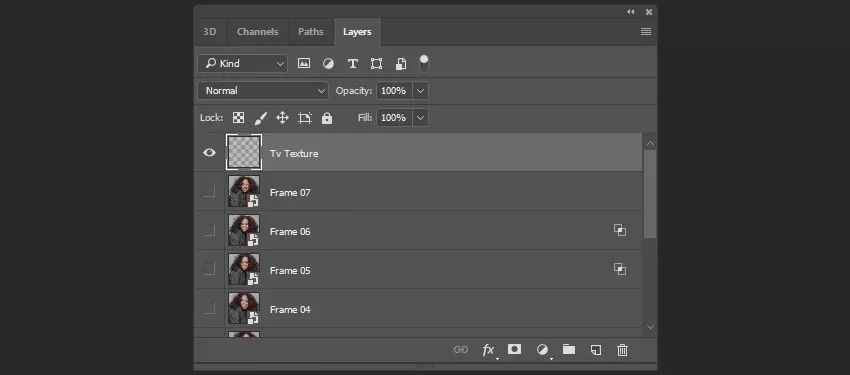Click the Fill value field
This screenshot has height=375, width=850.
pyautogui.click(x=395, y=118)
